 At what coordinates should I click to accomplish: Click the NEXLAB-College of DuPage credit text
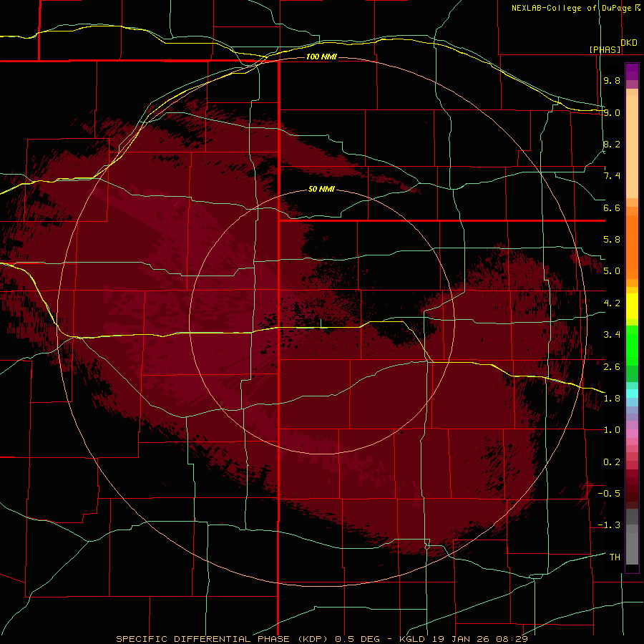tap(571, 8)
